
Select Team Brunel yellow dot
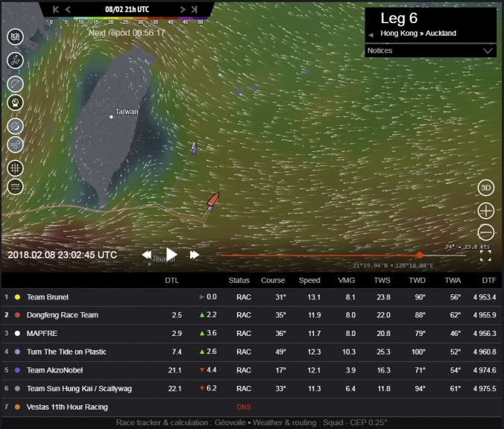coord(17,297)
